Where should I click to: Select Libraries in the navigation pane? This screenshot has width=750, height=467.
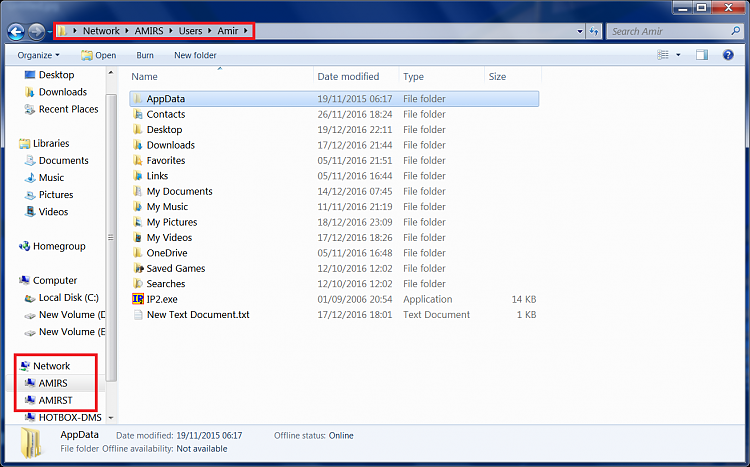tap(51, 143)
